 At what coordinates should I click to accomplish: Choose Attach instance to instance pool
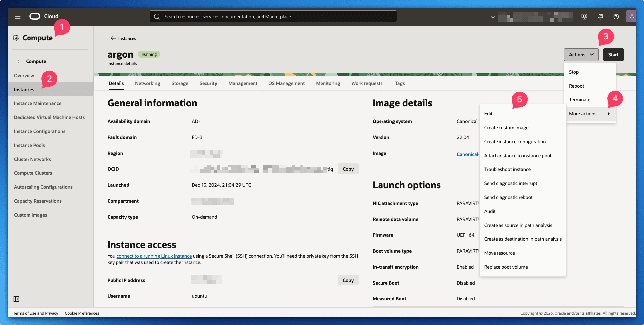click(x=523, y=156)
